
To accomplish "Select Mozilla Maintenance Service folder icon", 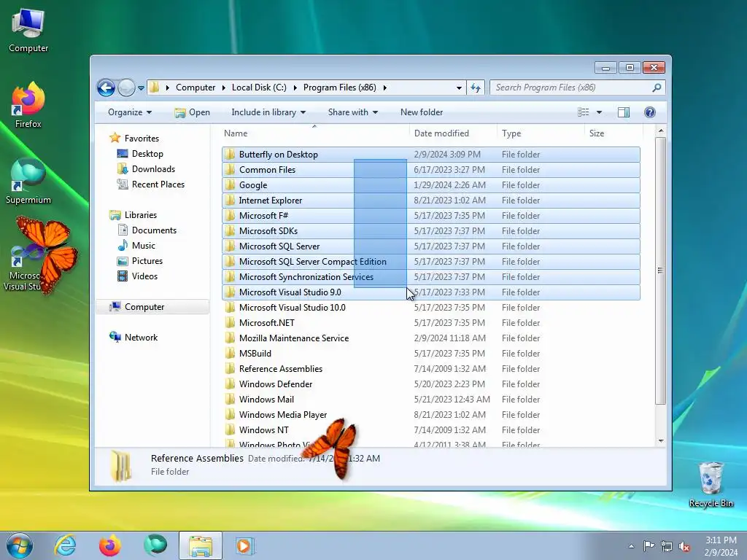I will point(230,338).
